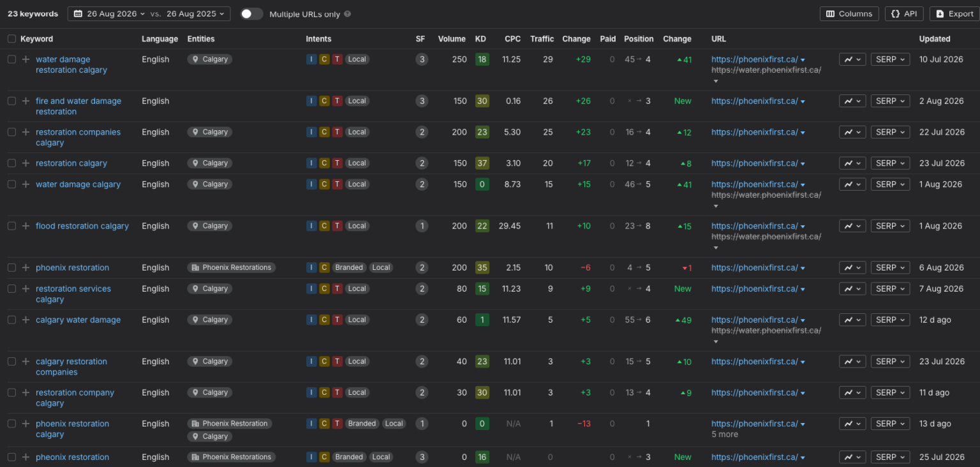980x467 pixels.
Task: Toggle Multiple URLs only switch
Action: click(251, 14)
